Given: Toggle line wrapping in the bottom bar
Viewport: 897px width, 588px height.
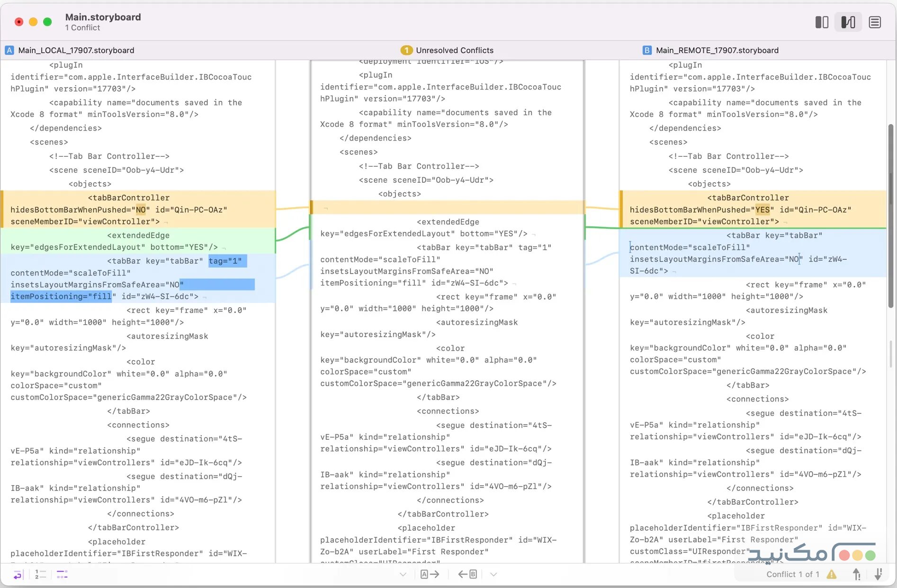Looking at the screenshot, I should coord(18,574).
